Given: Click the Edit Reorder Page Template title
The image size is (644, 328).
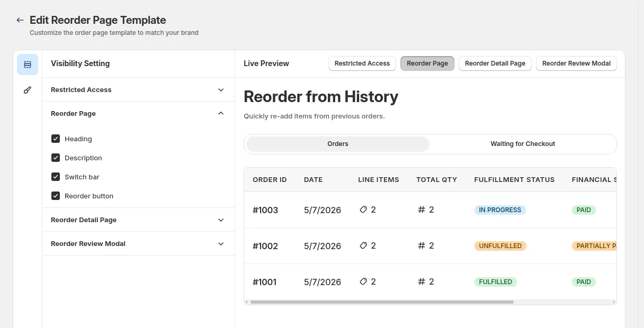Looking at the screenshot, I should [98, 20].
